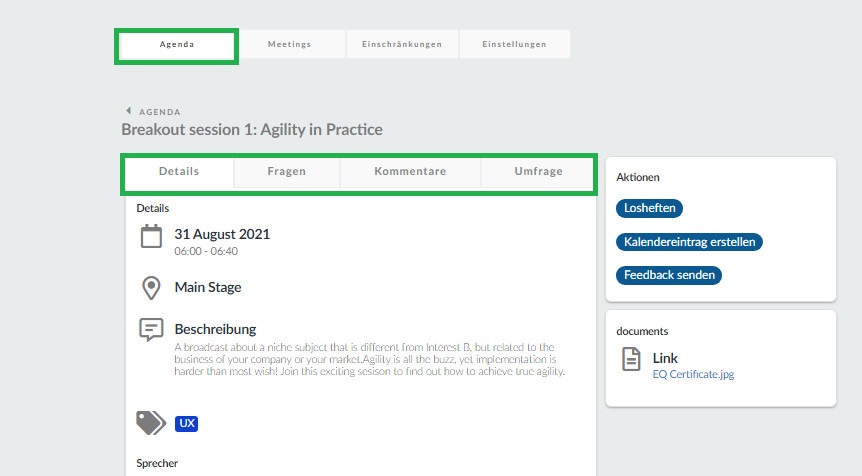Click the speech bubble icon beside Beschreibung
862x476 pixels.
coord(151,330)
